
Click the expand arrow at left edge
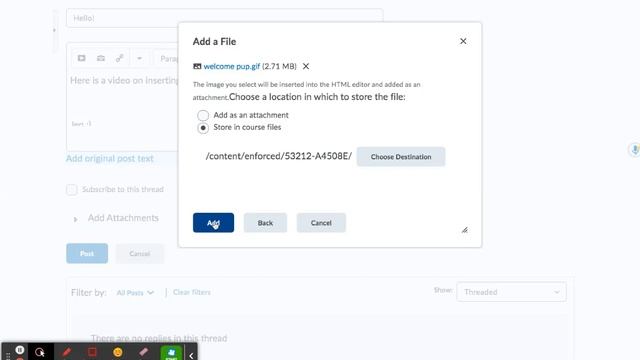(x=54, y=30)
